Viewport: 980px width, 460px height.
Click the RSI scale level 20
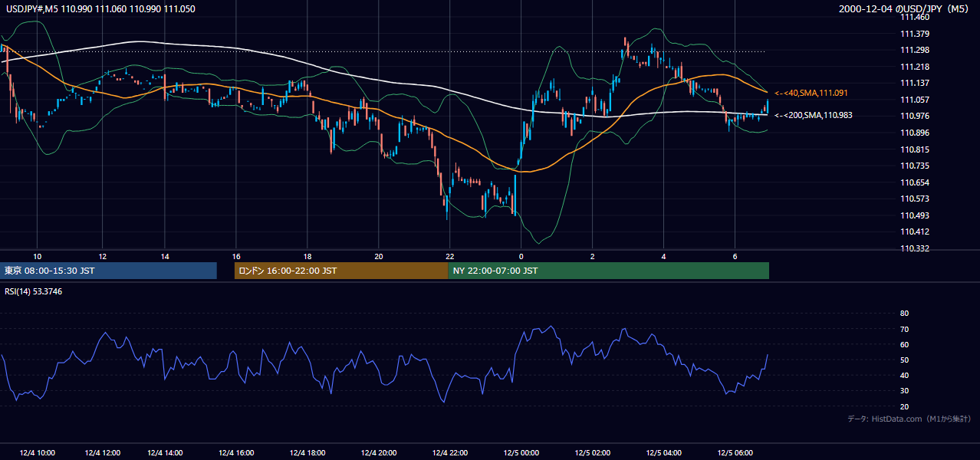coord(904,406)
